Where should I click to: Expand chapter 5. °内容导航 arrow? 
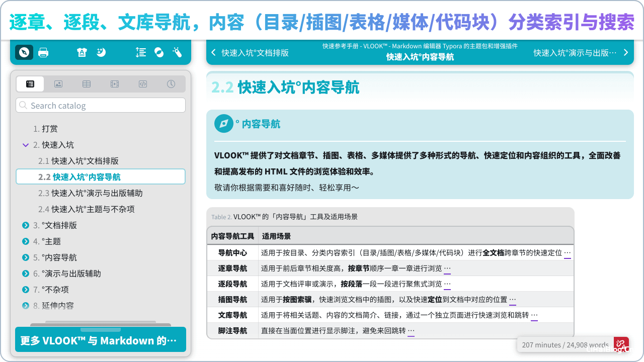pos(26,257)
